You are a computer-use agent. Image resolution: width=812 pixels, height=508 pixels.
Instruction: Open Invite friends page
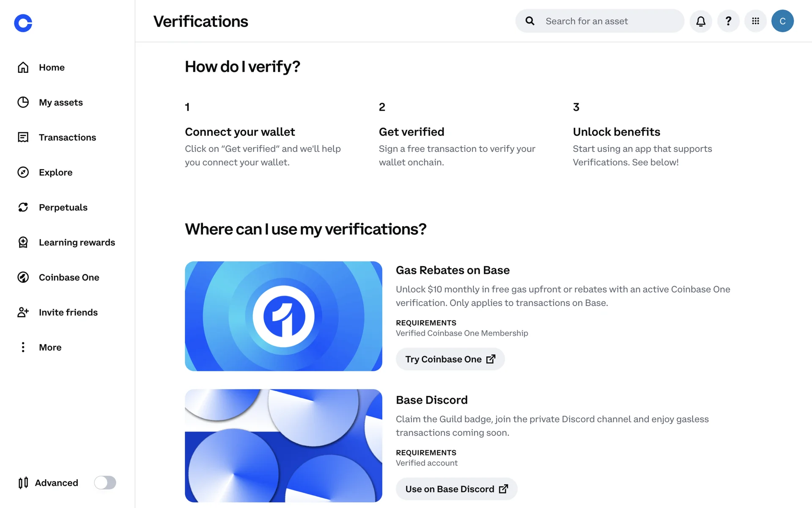[x=68, y=312]
